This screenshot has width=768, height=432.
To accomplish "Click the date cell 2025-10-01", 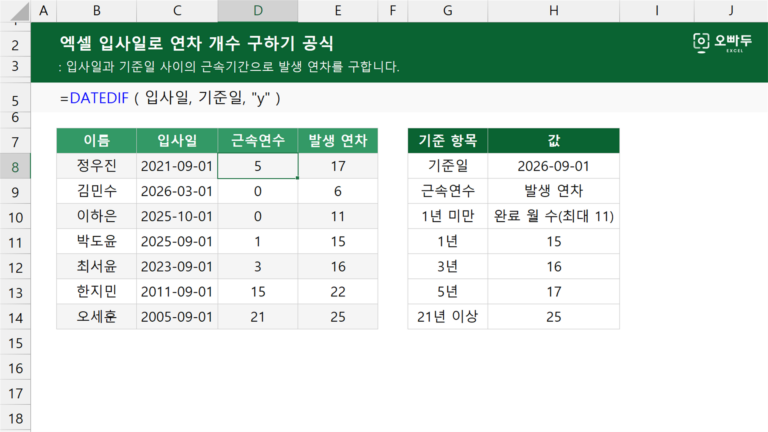I will click(x=177, y=216).
